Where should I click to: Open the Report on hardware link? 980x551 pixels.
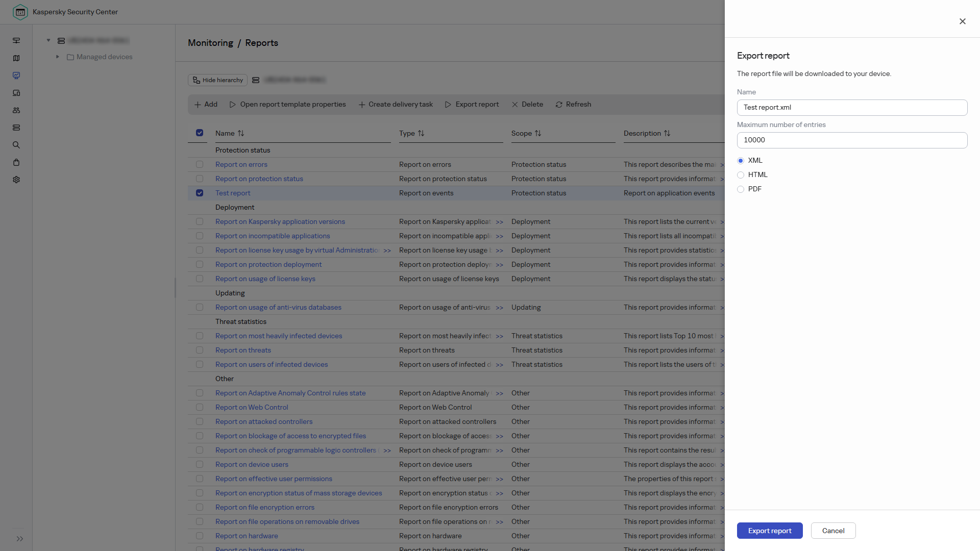coord(247,536)
